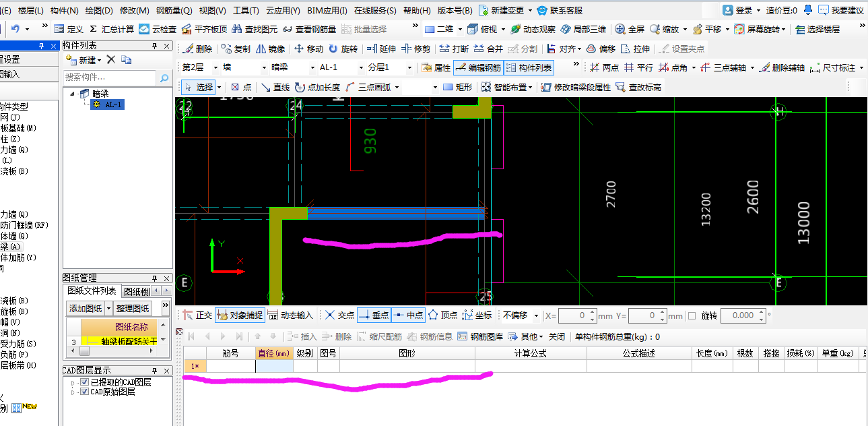Click the 整理图纸 button
The image size is (868, 426).
pyautogui.click(x=133, y=308)
